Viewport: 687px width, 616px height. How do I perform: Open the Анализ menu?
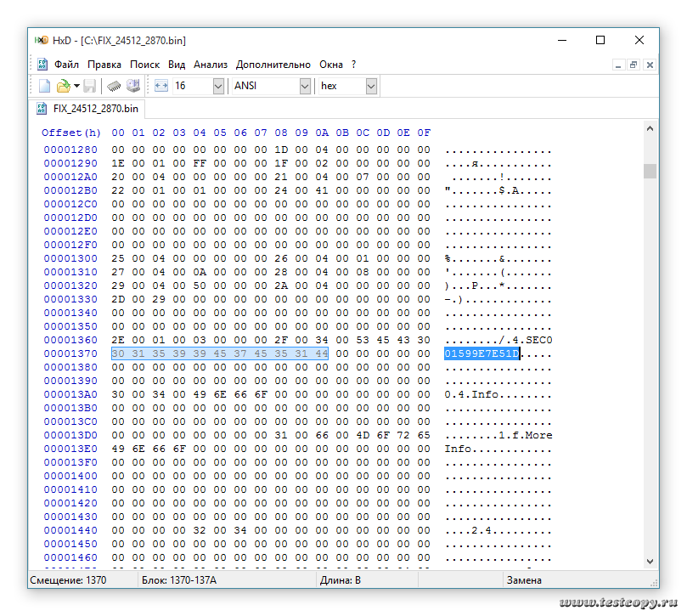click(x=210, y=65)
